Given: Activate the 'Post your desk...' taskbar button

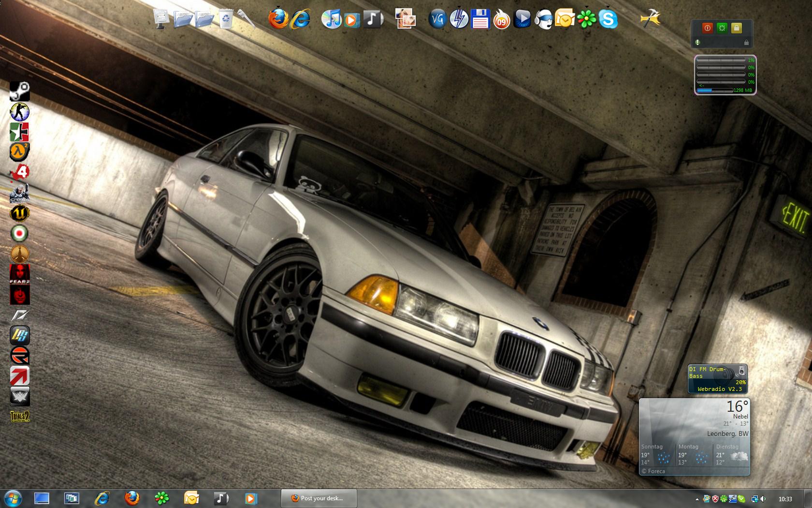Looking at the screenshot, I should [319, 498].
